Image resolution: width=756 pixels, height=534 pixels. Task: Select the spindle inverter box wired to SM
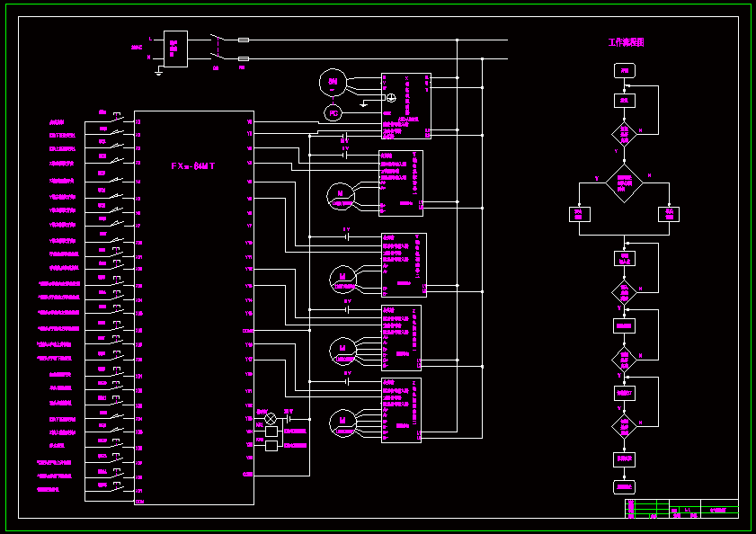(x=406, y=106)
